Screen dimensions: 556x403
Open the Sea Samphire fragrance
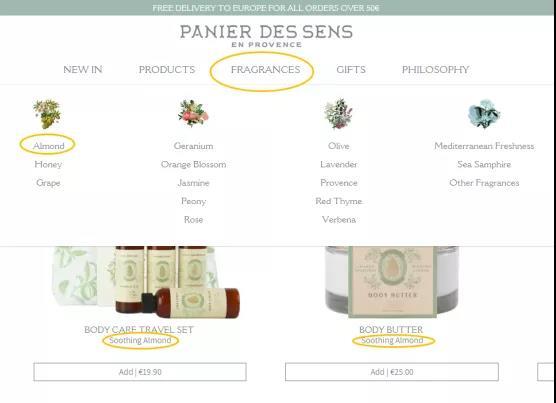click(x=484, y=164)
